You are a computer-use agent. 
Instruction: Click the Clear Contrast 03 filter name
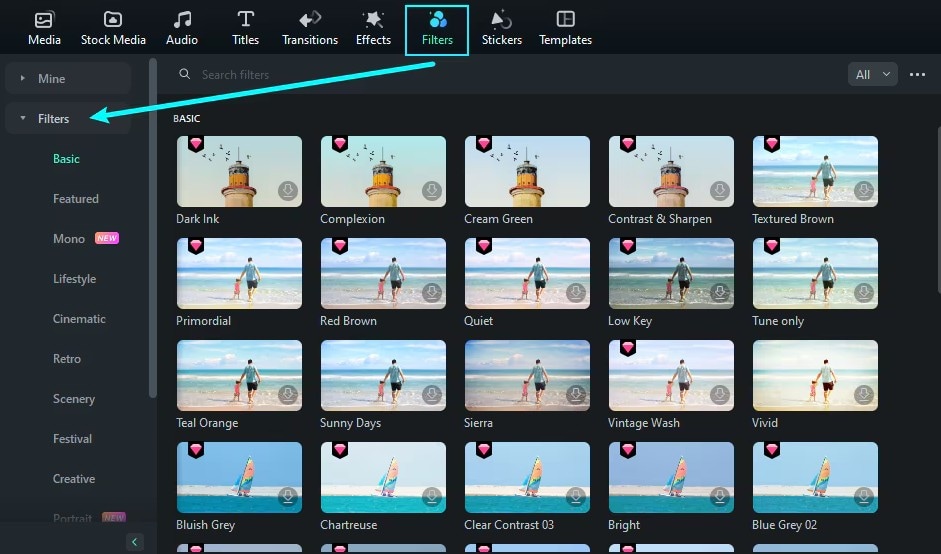[509, 525]
